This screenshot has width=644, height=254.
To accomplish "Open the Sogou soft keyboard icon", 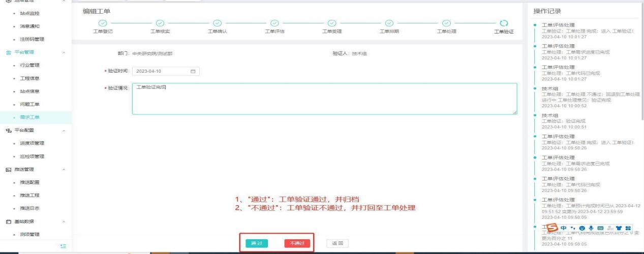I will point(600,228).
